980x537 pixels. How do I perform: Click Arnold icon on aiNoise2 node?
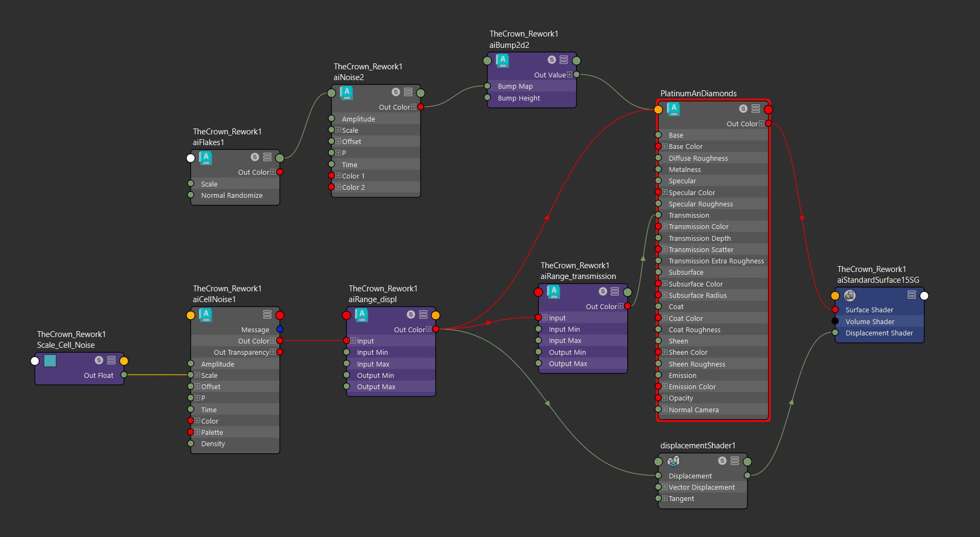(x=346, y=93)
